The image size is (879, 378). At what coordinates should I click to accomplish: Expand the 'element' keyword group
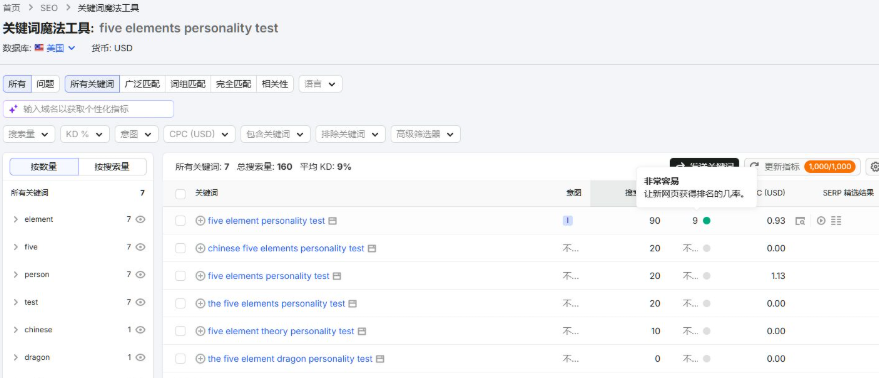point(16,219)
